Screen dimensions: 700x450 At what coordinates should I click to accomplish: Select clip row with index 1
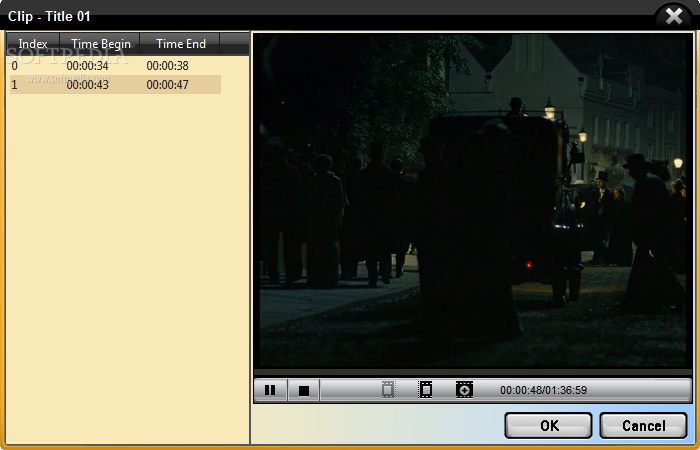click(115, 84)
